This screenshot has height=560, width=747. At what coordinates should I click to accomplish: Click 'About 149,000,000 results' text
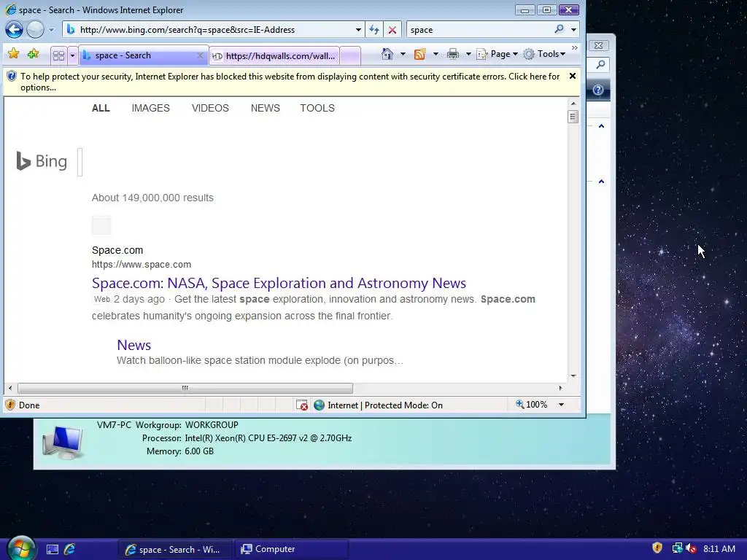coord(152,198)
